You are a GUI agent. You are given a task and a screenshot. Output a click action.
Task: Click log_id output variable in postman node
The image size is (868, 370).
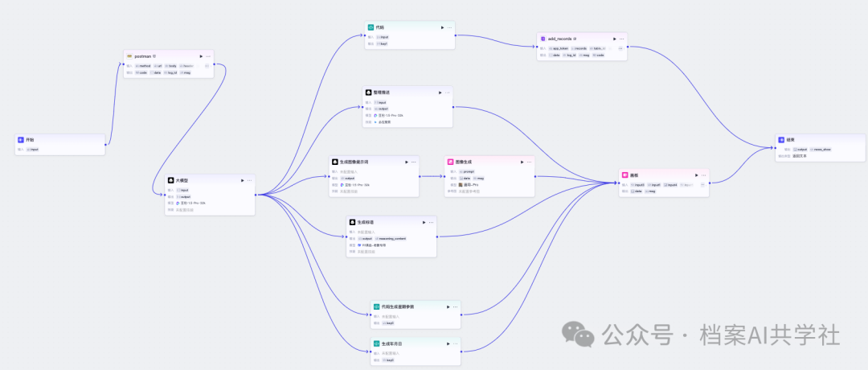[170, 72]
